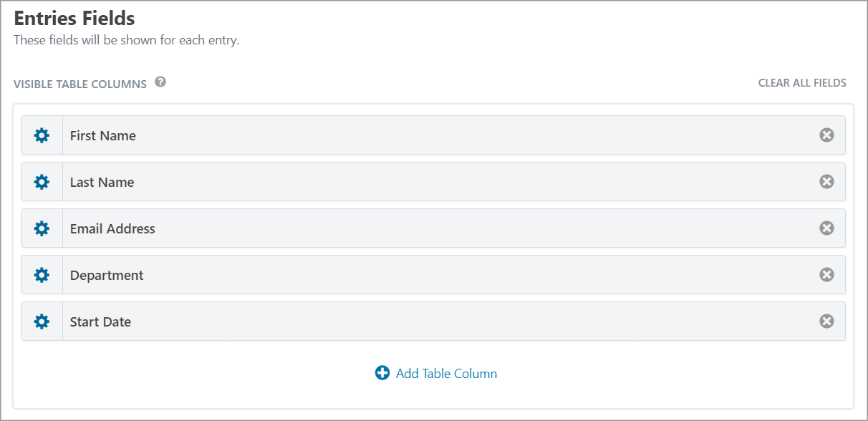Click the Visible Table Columns heading
This screenshot has height=421, width=868.
pyautogui.click(x=80, y=84)
